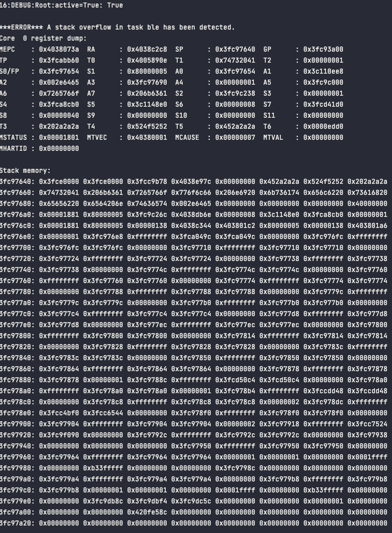The width and height of the screenshot is (392, 533).
Task: Click stack value 0x3fcc4bf0
Action: click(x=59, y=413)
